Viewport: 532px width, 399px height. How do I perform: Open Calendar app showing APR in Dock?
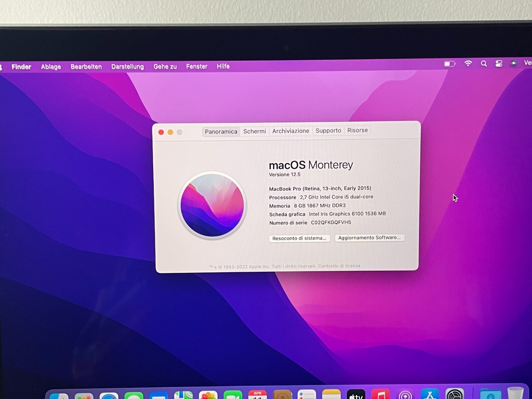click(x=257, y=394)
